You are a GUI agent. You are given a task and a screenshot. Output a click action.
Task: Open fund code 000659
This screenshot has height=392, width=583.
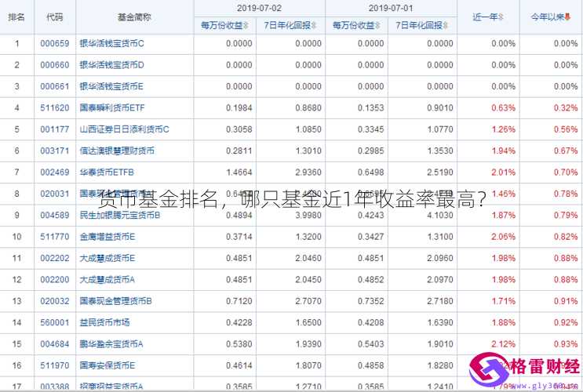[55, 43]
